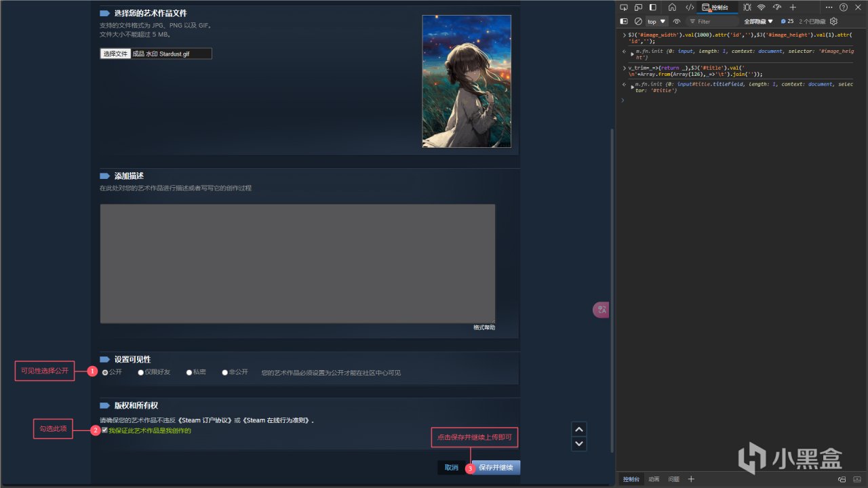Click the 设置可见性 heading
Screen dimensions: 868x488
tap(132, 359)
